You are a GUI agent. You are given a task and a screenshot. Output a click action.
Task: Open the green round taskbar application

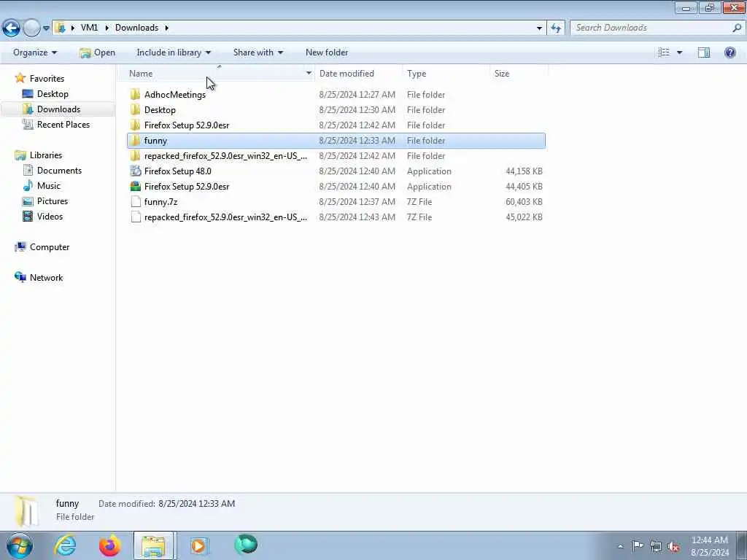pyautogui.click(x=246, y=545)
